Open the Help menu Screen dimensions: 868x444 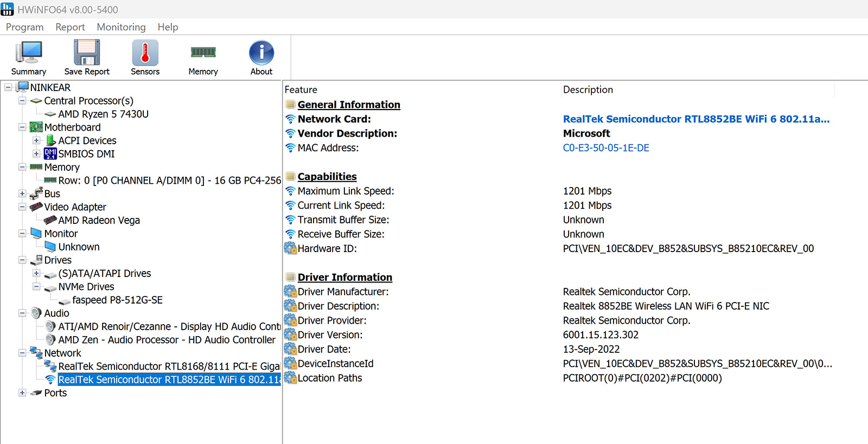coord(168,27)
